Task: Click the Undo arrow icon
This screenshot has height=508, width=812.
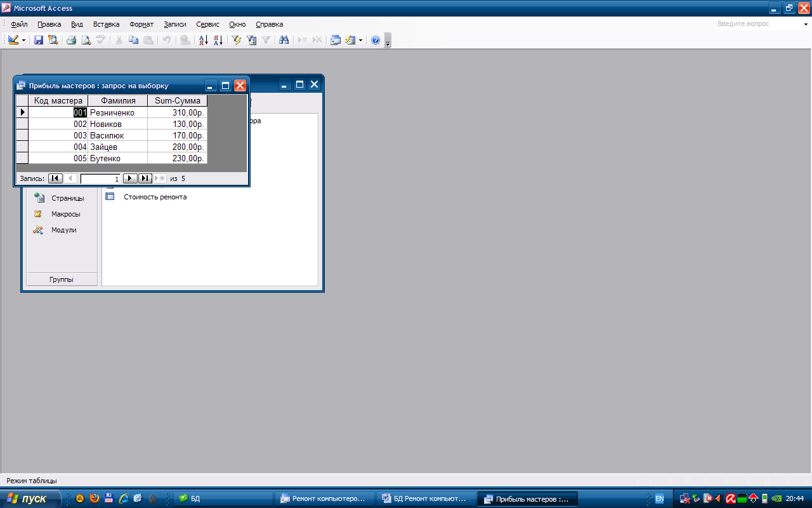Action: (x=166, y=40)
